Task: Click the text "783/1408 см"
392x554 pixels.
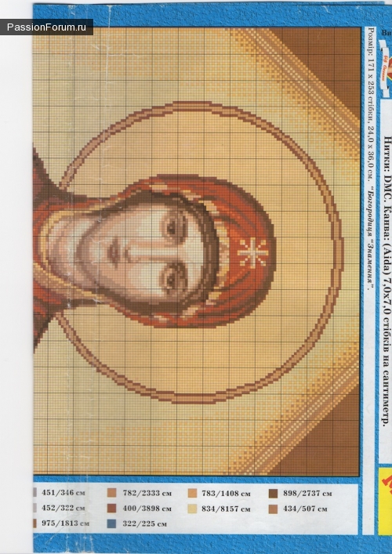Action: (226, 493)
